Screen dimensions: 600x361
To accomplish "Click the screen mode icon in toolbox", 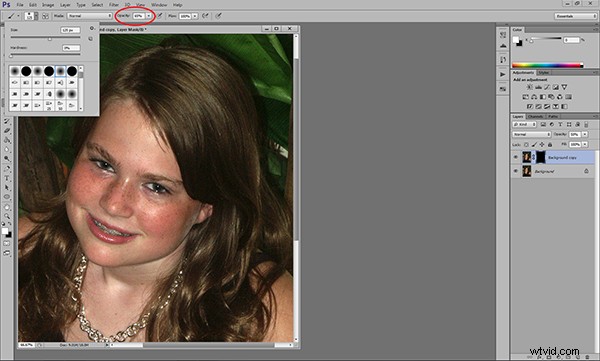I will point(7,252).
